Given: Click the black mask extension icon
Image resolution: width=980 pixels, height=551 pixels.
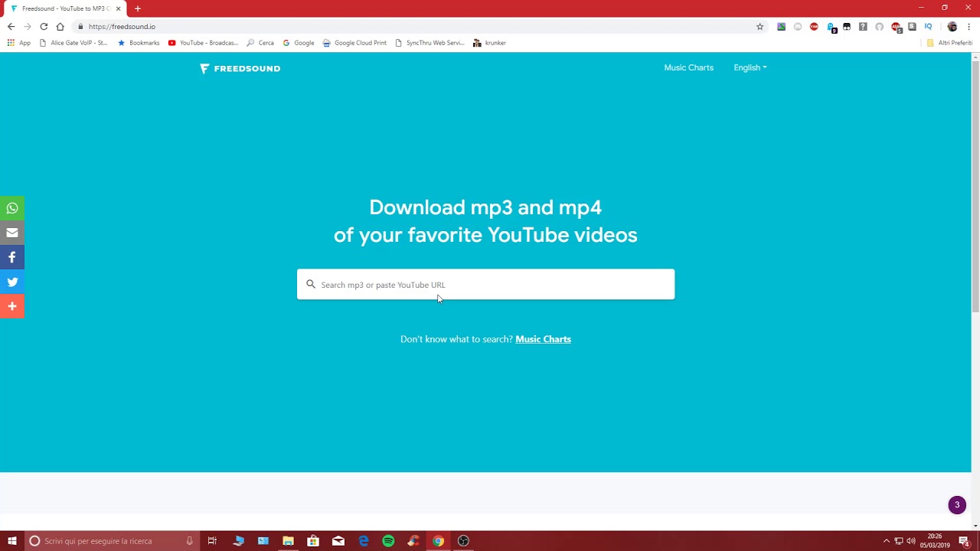Looking at the screenshot, I should 847,27.
